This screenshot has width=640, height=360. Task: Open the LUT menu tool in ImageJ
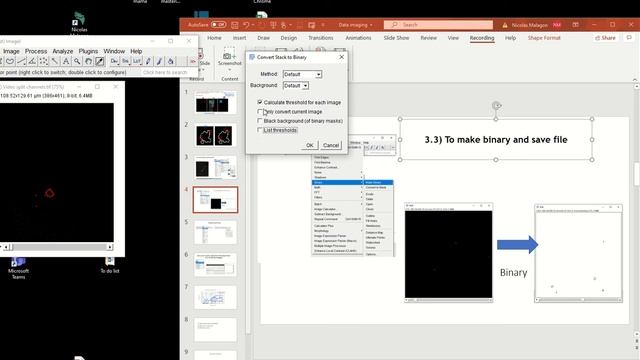click(137, 61)
